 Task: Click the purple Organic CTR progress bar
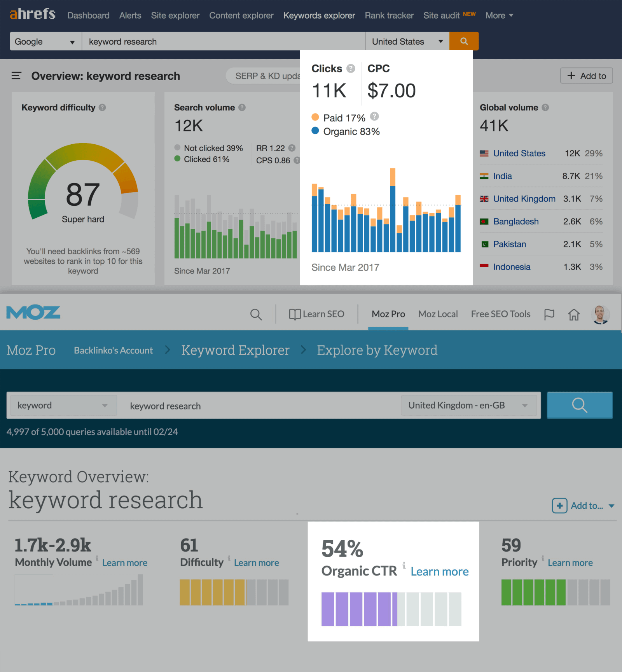[x=391, y=609]
